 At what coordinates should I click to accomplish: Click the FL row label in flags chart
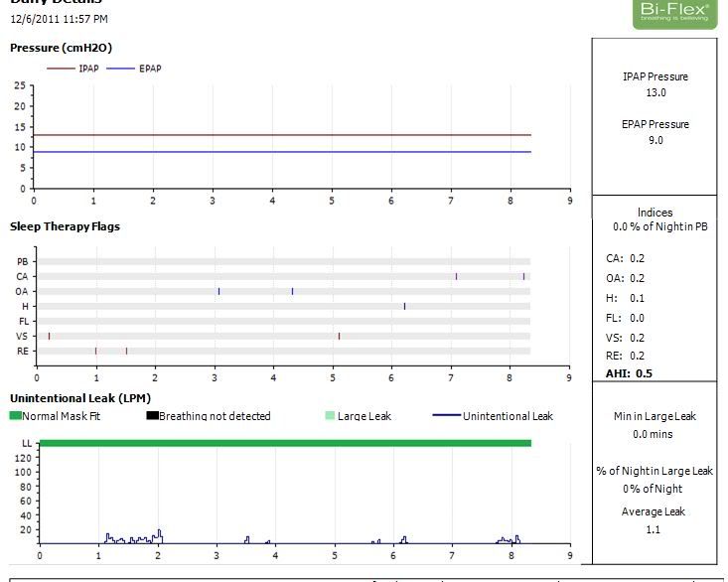24,321
